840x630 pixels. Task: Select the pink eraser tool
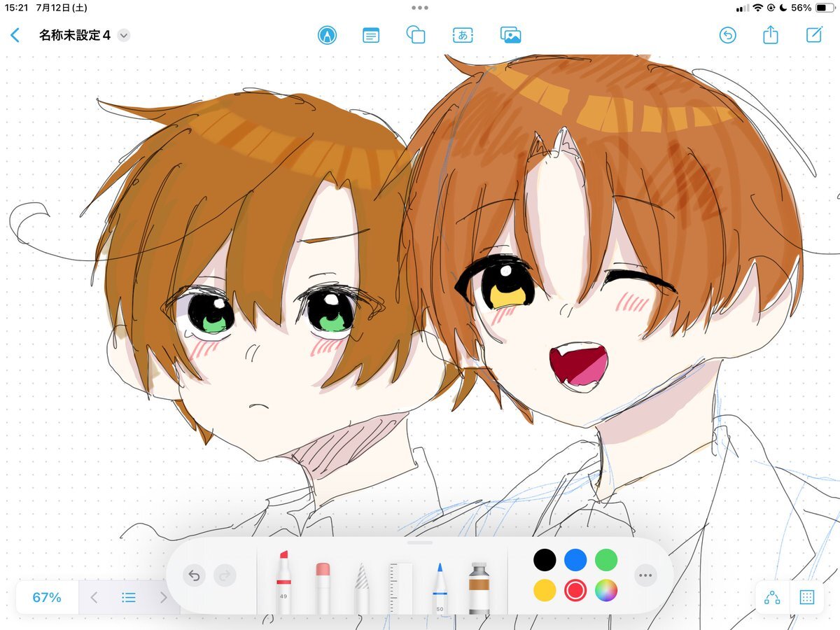point(323,587)
